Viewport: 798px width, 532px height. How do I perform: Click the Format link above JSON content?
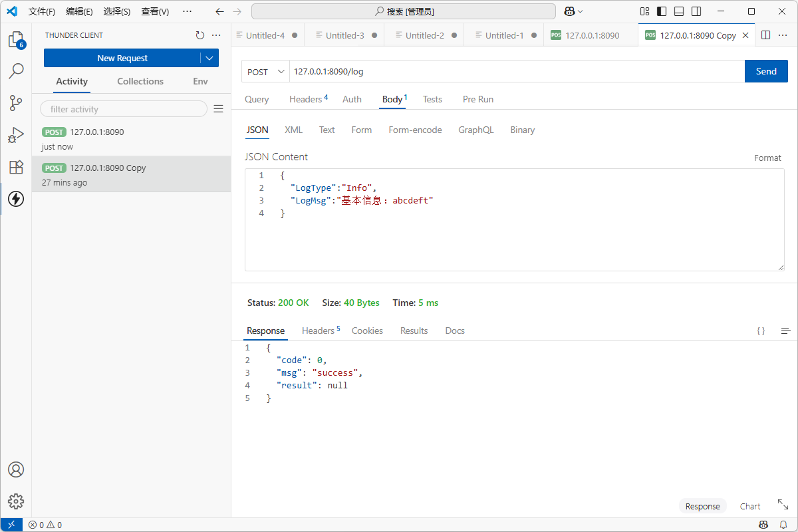pyautogui.click(x=767, y=158)
